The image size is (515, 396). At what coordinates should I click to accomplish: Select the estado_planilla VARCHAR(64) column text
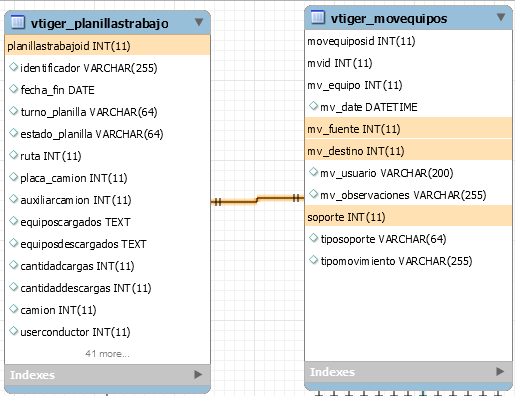point(92,134)
